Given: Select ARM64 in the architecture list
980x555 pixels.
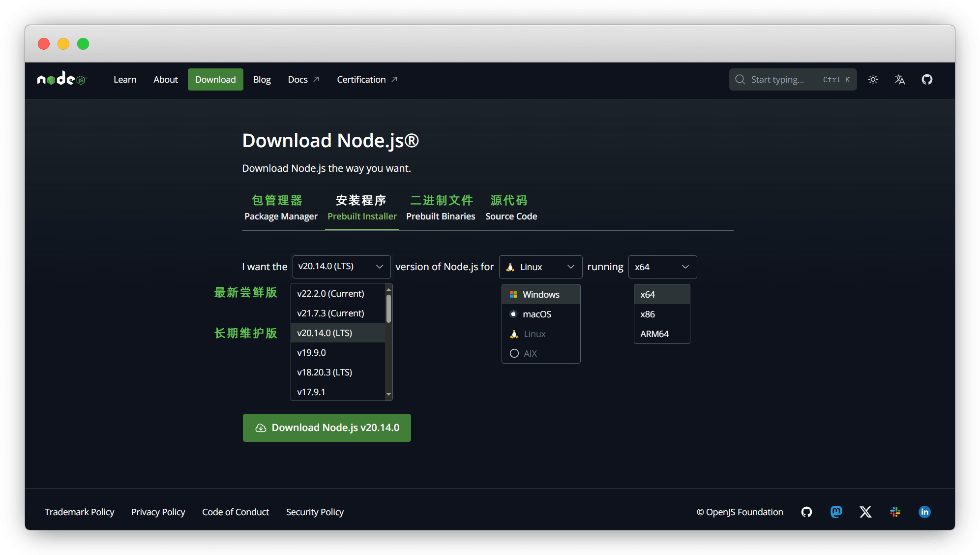Looking at the screenshot, I should pyautogui.click(x=662, y=334).
